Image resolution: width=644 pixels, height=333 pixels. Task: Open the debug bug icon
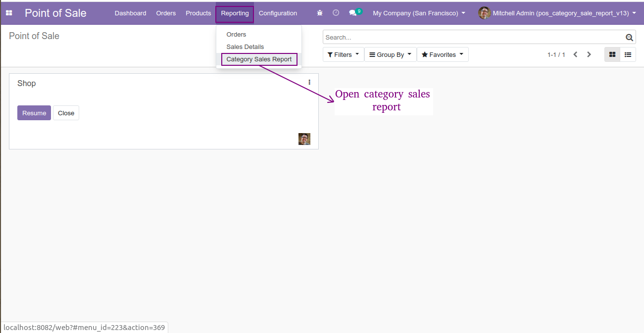pos(320,13)
